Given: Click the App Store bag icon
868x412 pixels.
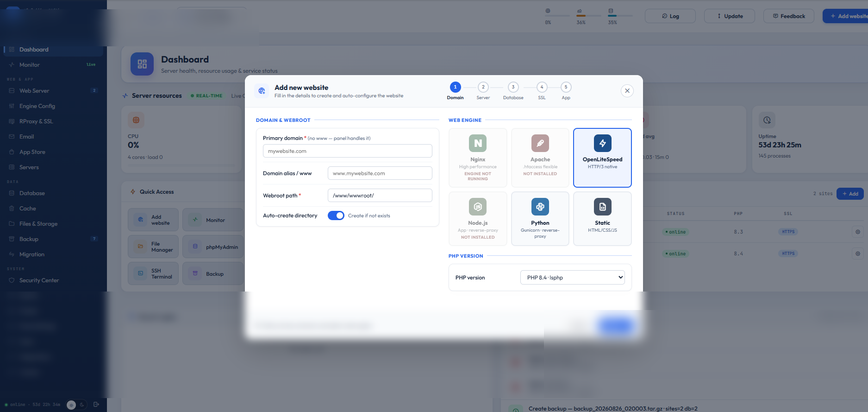Looking at the screenshot, I should pyautogui.click(x=12, y=152).
